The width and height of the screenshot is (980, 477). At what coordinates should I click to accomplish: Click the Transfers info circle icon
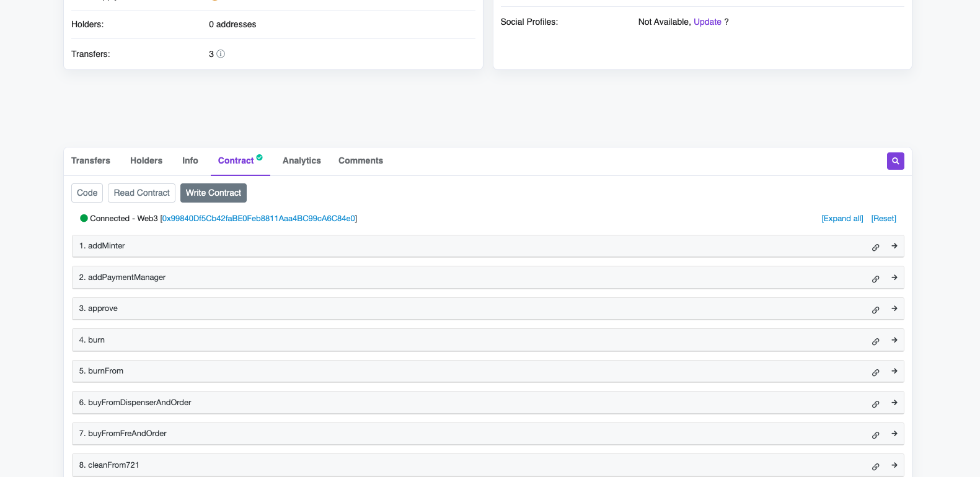(x=221, y=54)
